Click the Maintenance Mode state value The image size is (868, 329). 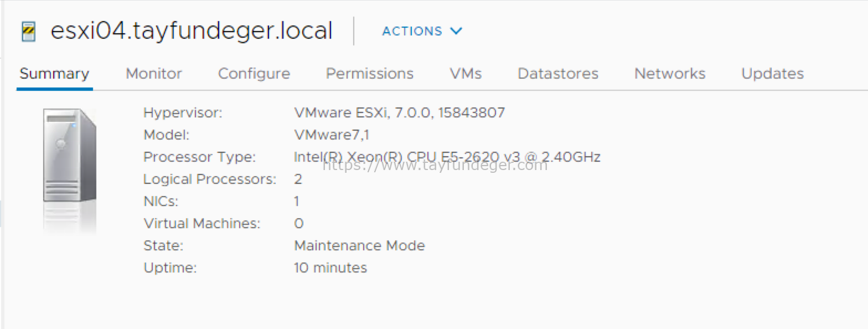click(x=360, y=245)
